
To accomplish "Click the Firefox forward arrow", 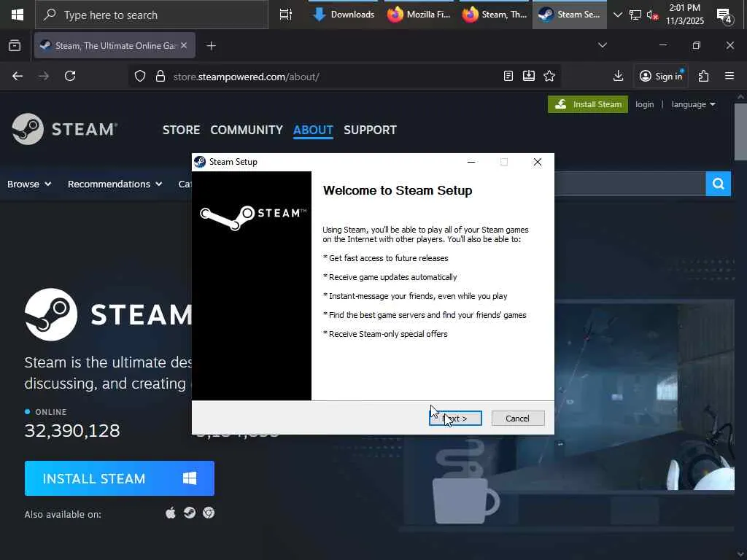I will (x=44, y=76).
